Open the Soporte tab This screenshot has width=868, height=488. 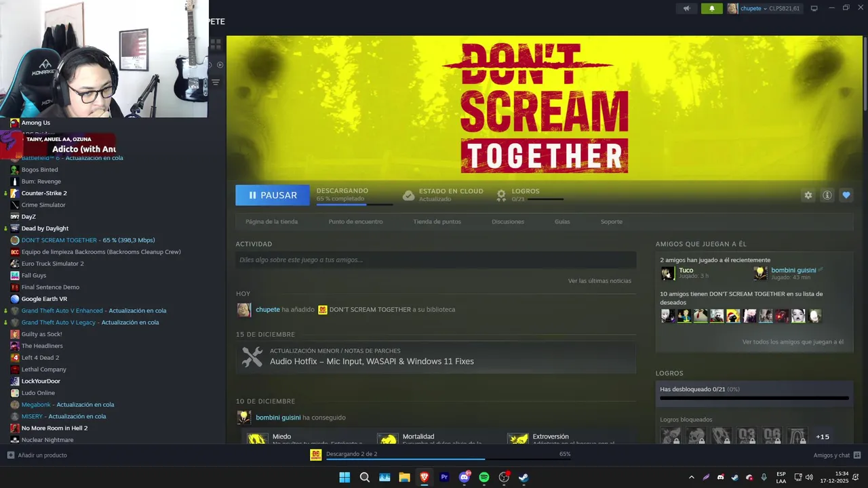[611, 222]
